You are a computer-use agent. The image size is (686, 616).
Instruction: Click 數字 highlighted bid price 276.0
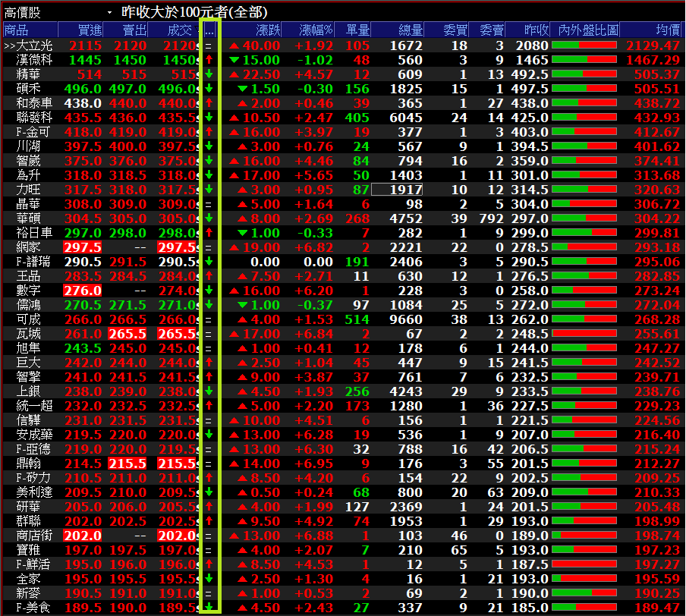click(x=82, y=291)
